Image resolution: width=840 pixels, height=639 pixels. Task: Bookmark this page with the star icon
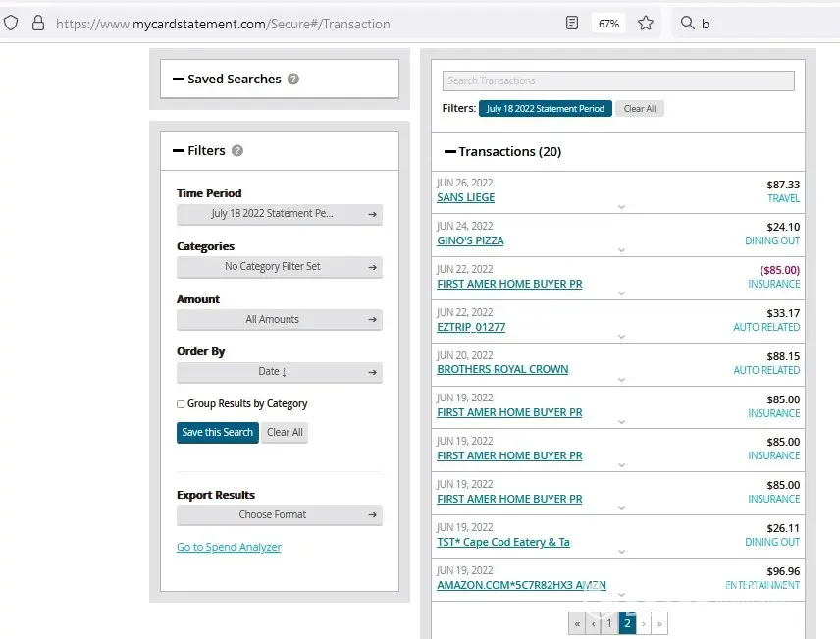click(646, 24)
